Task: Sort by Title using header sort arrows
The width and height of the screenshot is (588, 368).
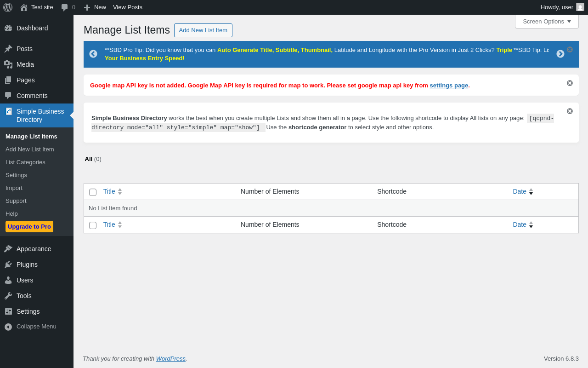Action: tap(120, 192)
